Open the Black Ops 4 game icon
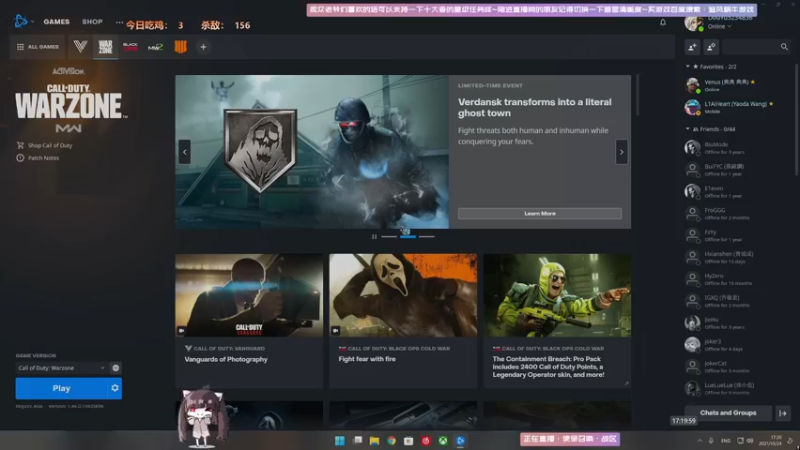 [x=180, y=47]
